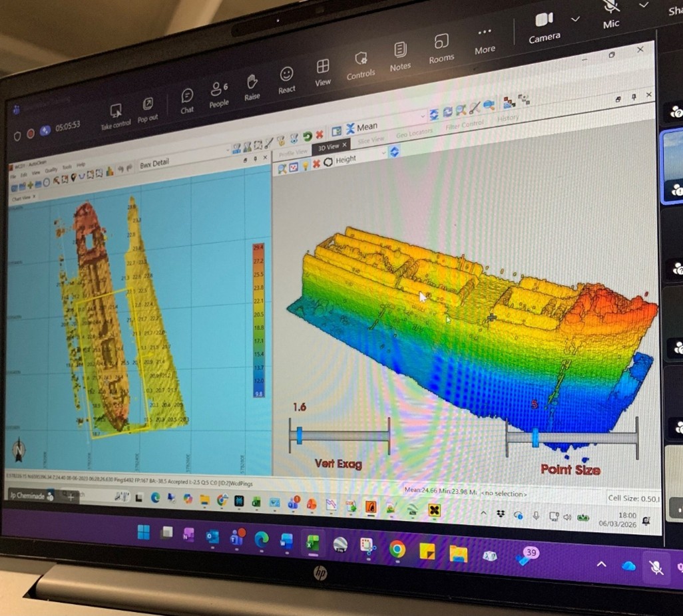Expand the More options menu in Teams
The height and width of the screenshot is (616, 683).
(485, 37)
